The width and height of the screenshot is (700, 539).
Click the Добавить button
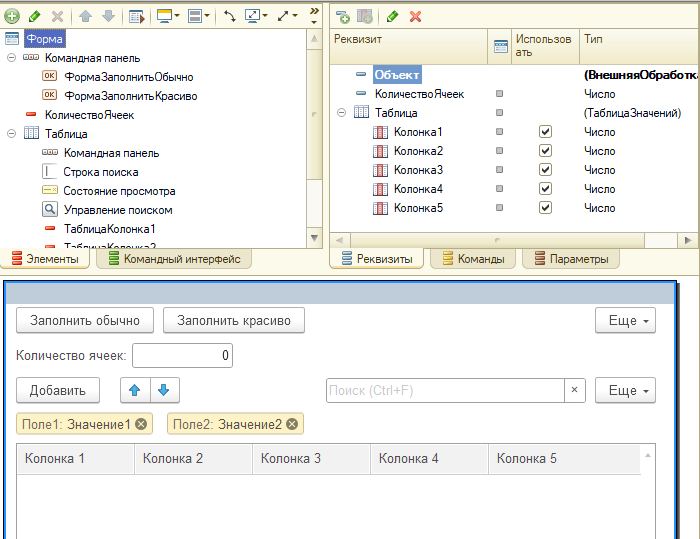coord(58,390)
